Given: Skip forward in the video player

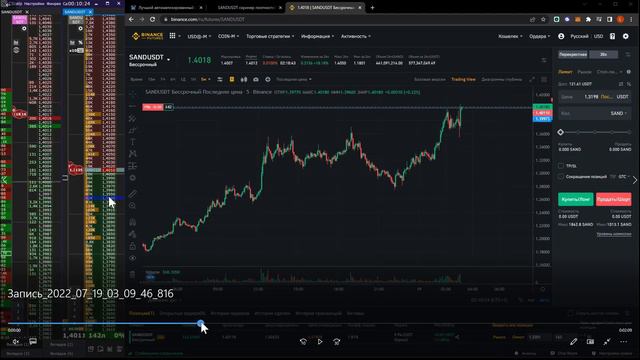Looking at the screenshot, I should point(337,342).
